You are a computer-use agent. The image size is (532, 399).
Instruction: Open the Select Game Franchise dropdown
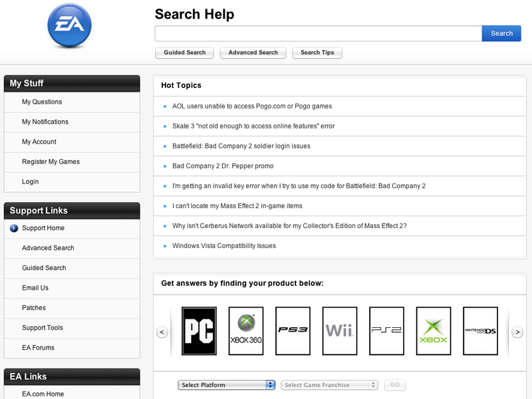[x=329, y=385]
